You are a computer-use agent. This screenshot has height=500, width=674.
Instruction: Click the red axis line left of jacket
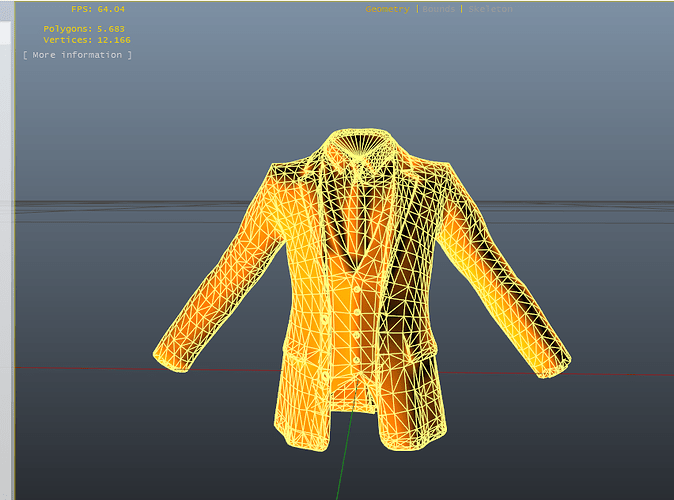[x=86, y=368]
